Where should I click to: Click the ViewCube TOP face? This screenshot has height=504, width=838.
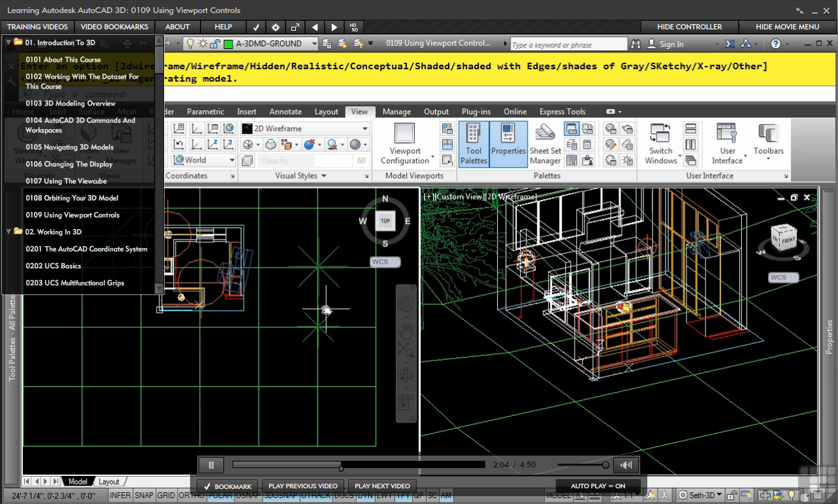(x=385, y=221)
